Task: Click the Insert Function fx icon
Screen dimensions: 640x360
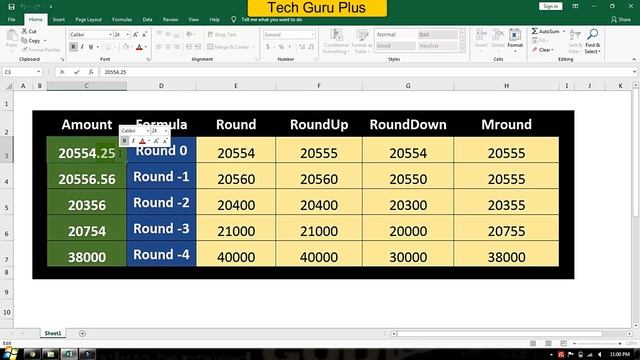Action: [x=91, y=72]
